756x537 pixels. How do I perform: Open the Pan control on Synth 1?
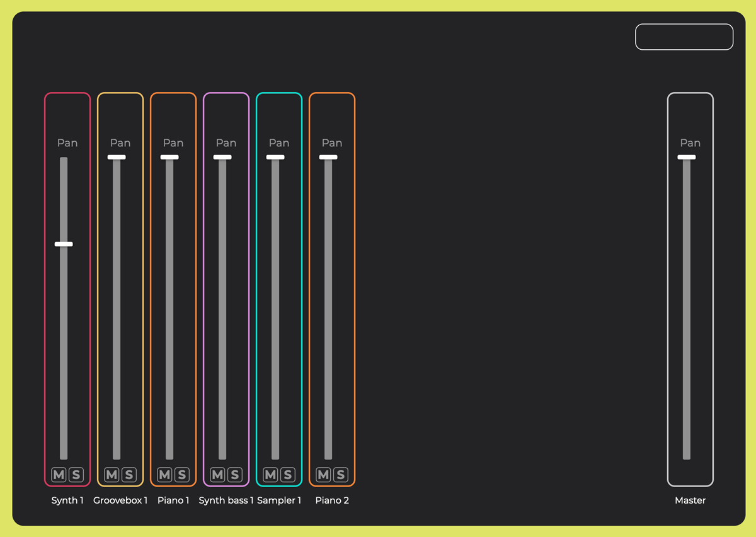pos(67,143)
